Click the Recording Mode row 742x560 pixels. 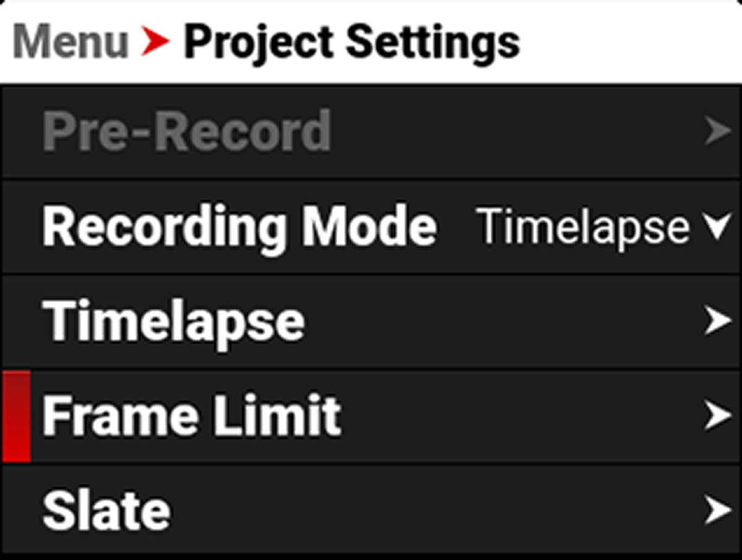click(241, 226)
